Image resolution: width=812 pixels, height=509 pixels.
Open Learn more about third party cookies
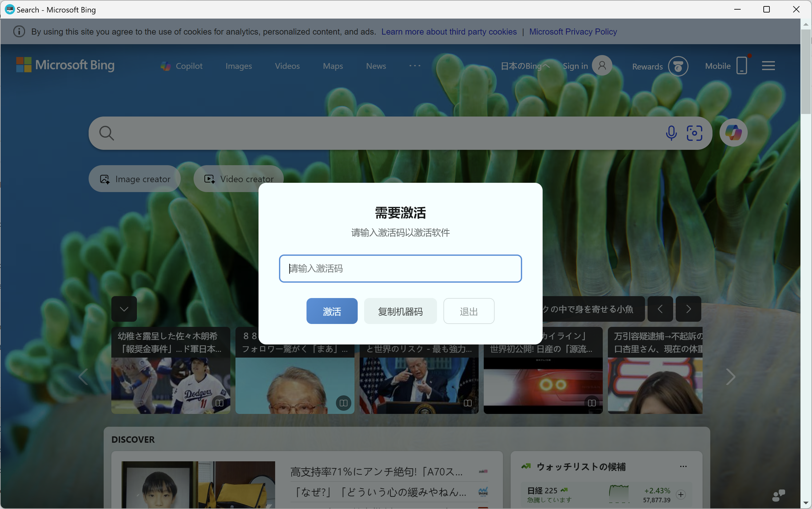449,31
